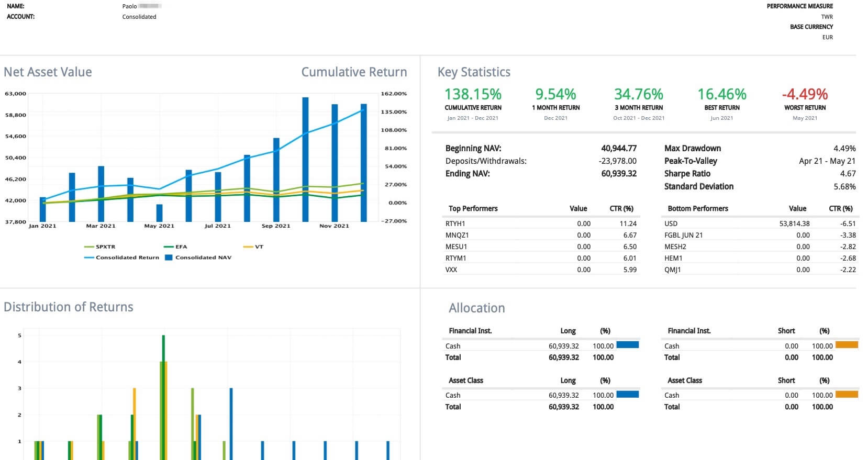The width and height of the screenshot is (868, 460).
Task: Click the Top Performers column header
Action: 473,208
